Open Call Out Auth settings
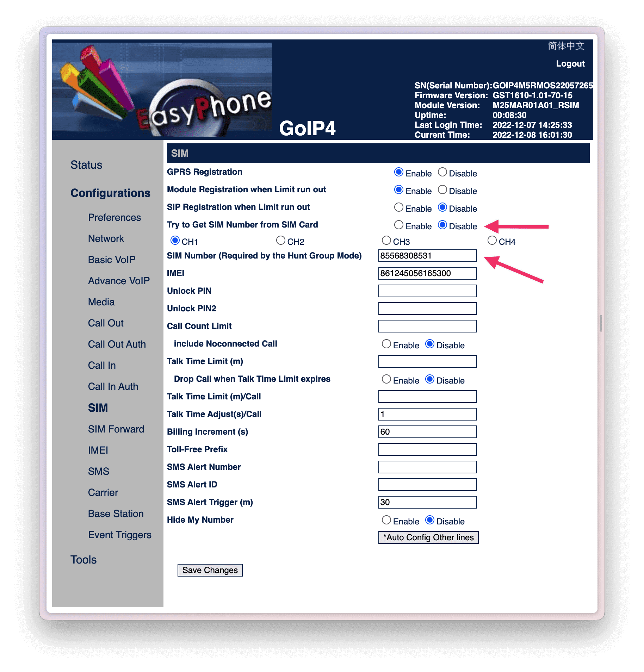The height and width of the screenshot is (672, 644). point(117,344)
